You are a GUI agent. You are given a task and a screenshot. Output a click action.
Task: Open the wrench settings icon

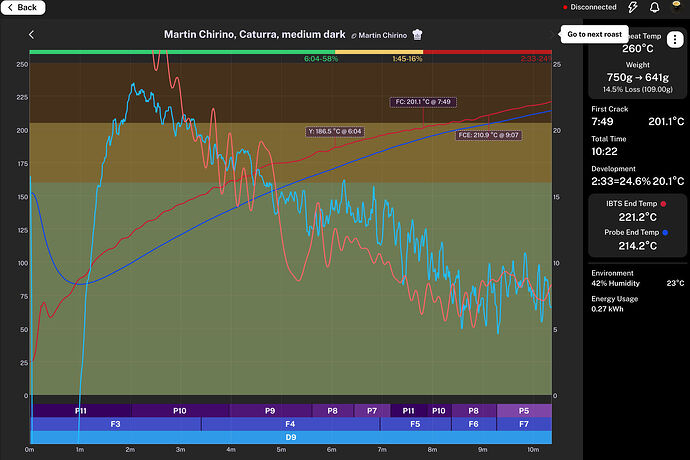click(633, 7)
